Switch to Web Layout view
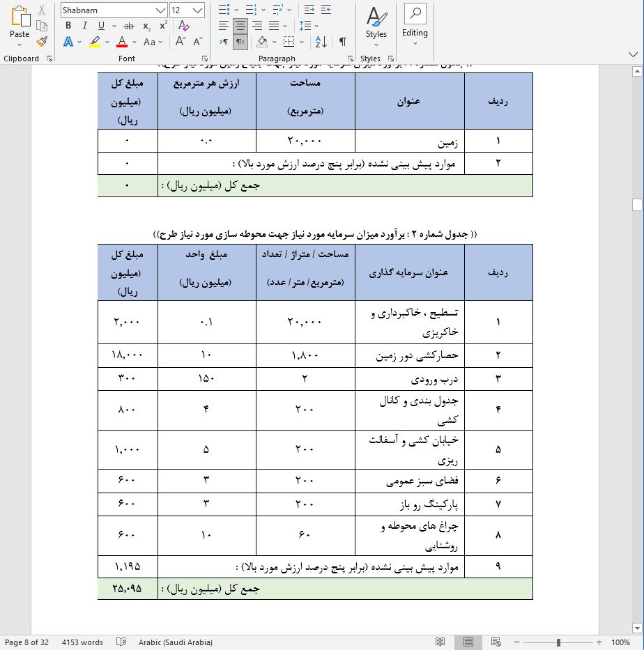Viewport: 644px width, 650px height. [496, 642]
